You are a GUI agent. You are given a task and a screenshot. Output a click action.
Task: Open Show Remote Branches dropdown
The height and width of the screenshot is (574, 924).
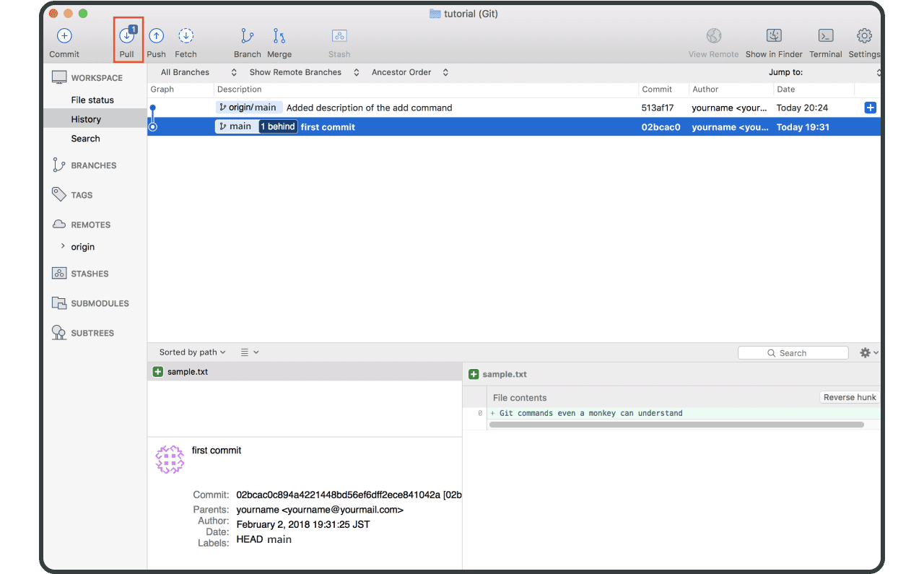coord(305,72)
